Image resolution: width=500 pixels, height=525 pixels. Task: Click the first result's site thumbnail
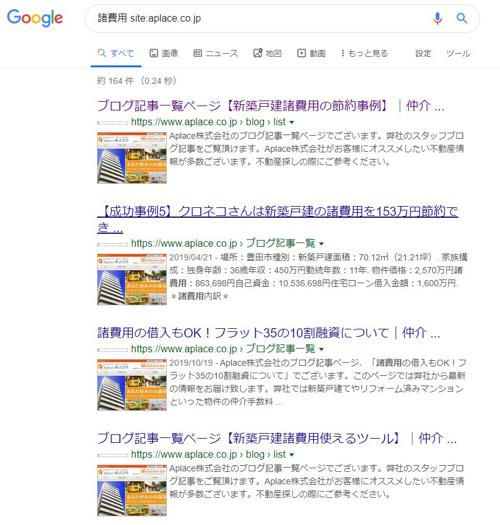pos(132,158)
